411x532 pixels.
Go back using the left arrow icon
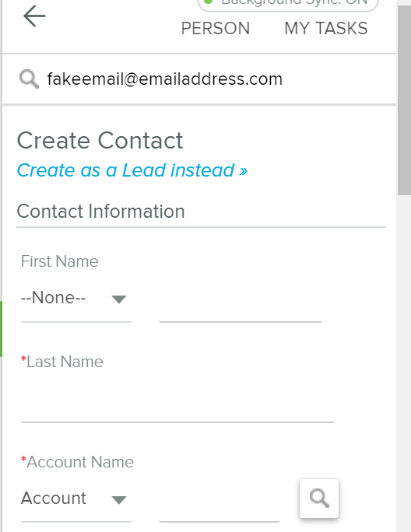(x=34, y=16)
